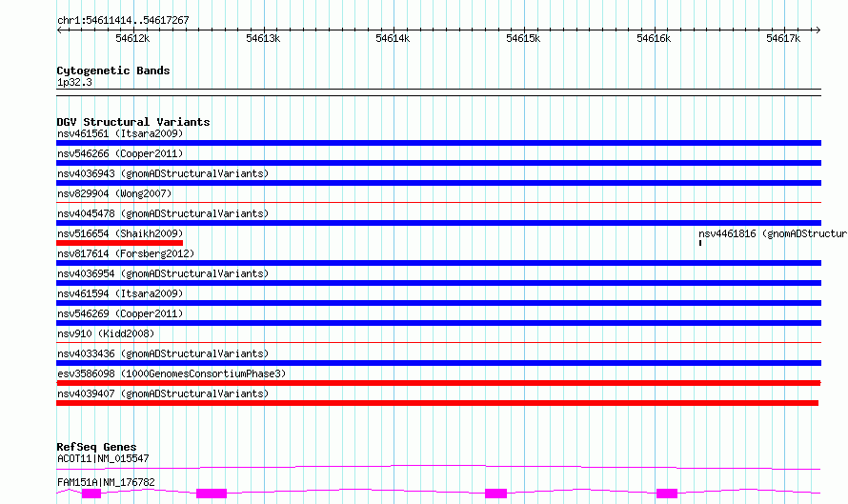
Task: Click the ACOT11|NM_015547 gene label
Action: [103, 458]
